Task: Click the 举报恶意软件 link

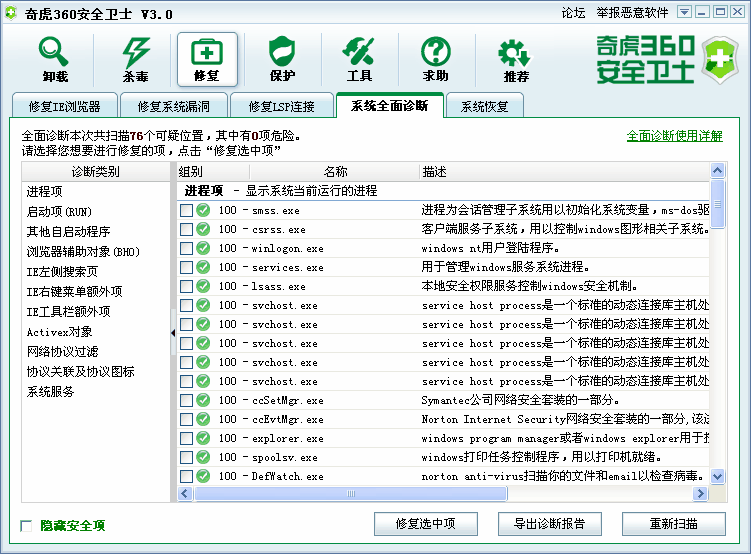Action: point(632,12)
